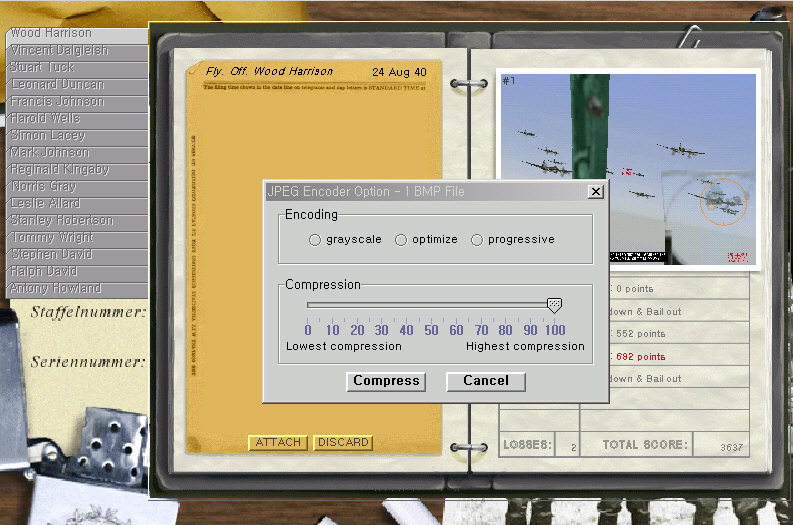This screenshot has height=525, width=793.
Task: Select the progressive encoding option
Action: (x=477, y=240)
